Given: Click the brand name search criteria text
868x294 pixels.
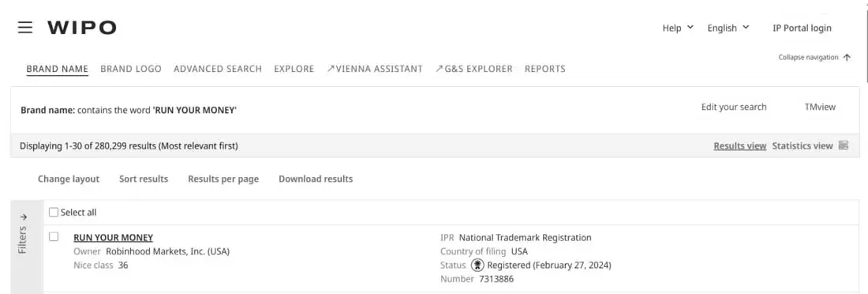Looking at the screenshot, I should click(x=129, y=110).
